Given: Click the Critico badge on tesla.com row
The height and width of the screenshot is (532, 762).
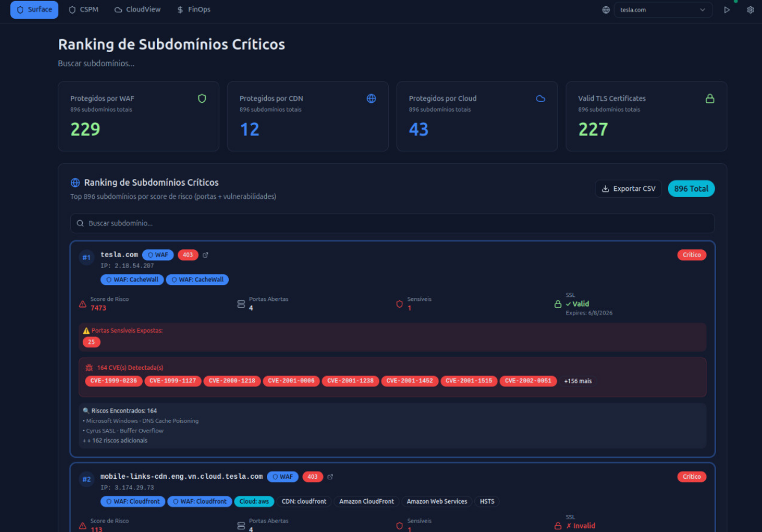Looking at the screenshot, I should 692,254.
